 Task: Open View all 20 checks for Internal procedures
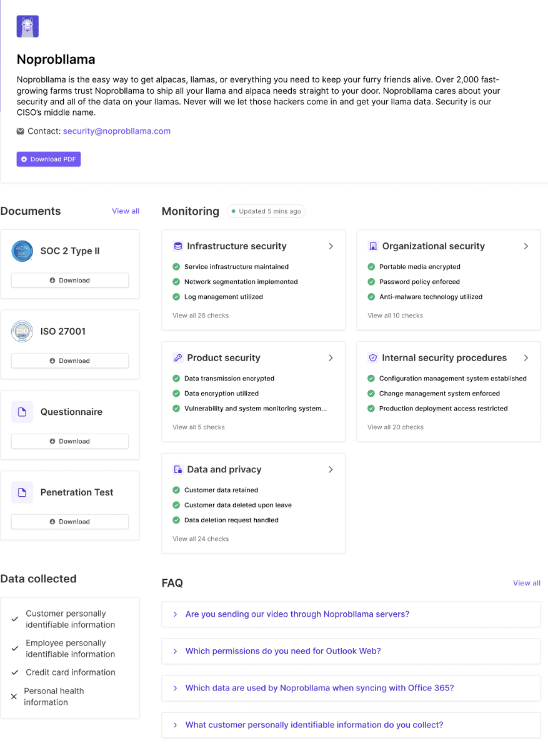[x=396, y=427]
